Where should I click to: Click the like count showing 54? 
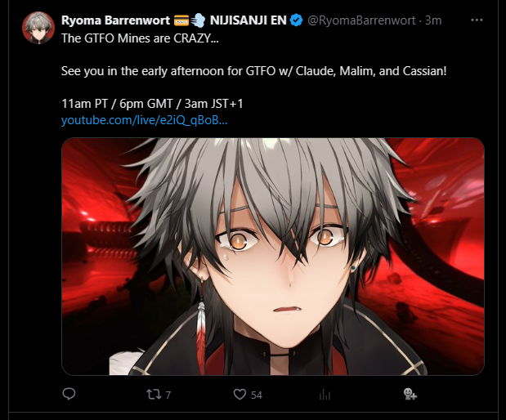tap(257, 395)
